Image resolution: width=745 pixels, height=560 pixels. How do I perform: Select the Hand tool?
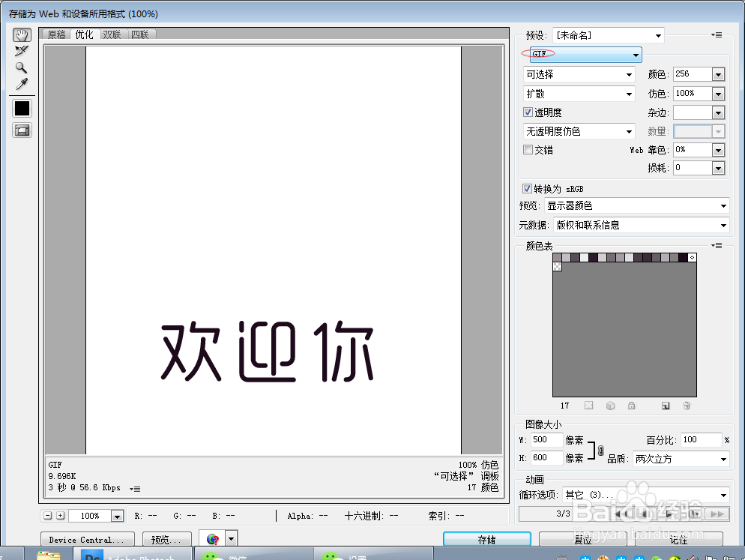click(x=21, y=34)
